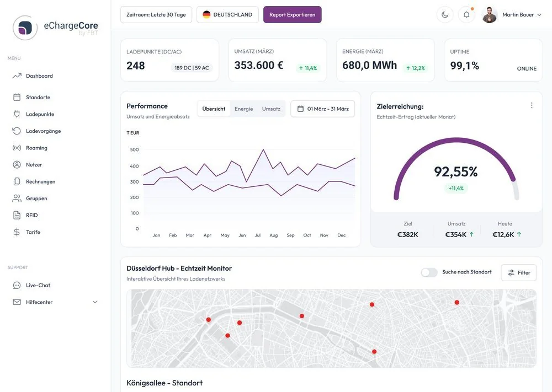This screenshot has width=552, height=392.
Task: Click the German flag icon
Action: pos(206,15)
